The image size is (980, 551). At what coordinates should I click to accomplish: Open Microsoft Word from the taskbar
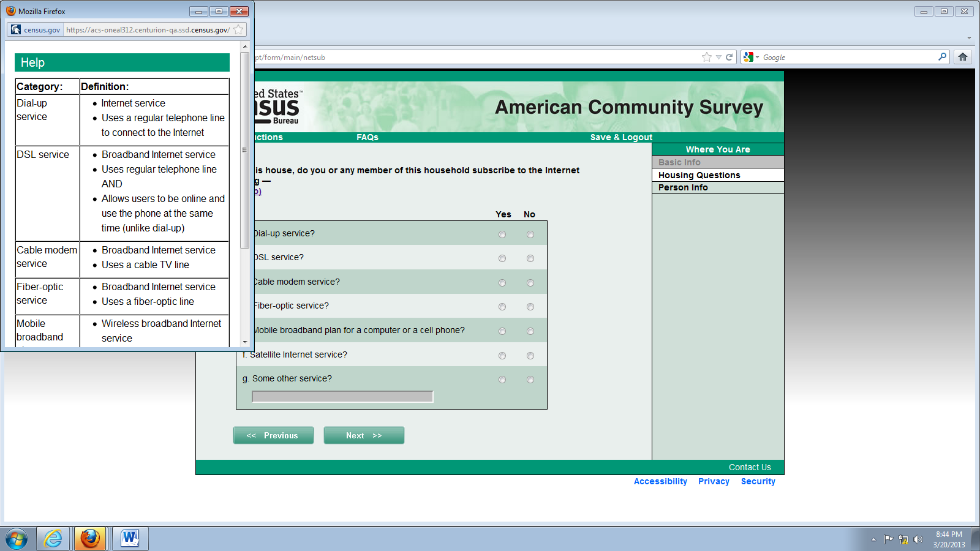tap(129, 539)
